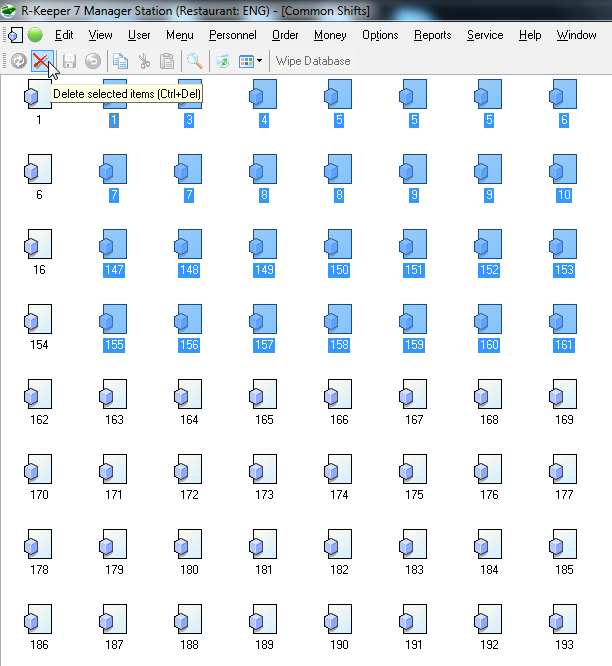Viewport: 612px width, 666px height.
Task: Open the Money menu
Action: coord(330,35)
